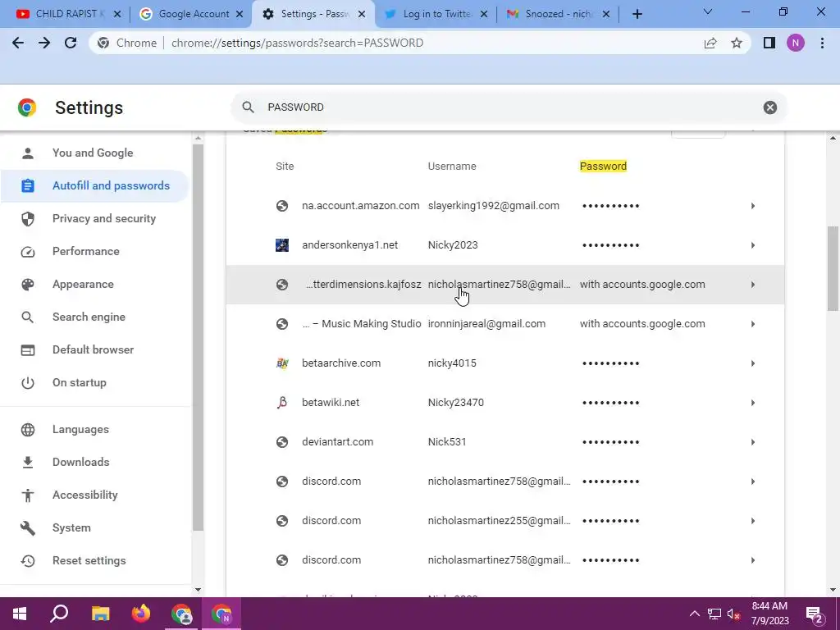Expand the tterdimensions.kajfosz entry arrow
Screen dimensions: 840x630
(753, 285)
